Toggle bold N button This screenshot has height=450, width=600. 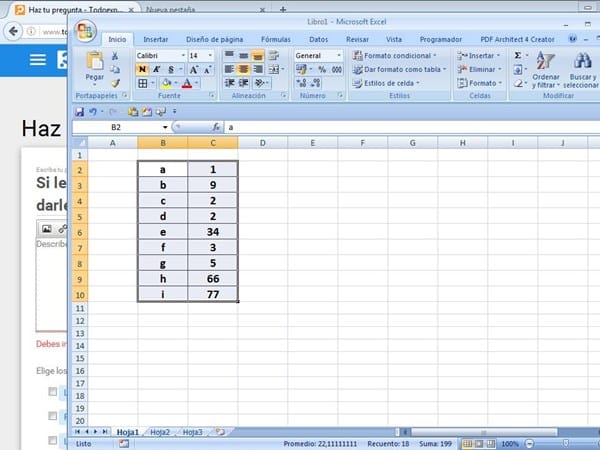[x=142, y=69]
